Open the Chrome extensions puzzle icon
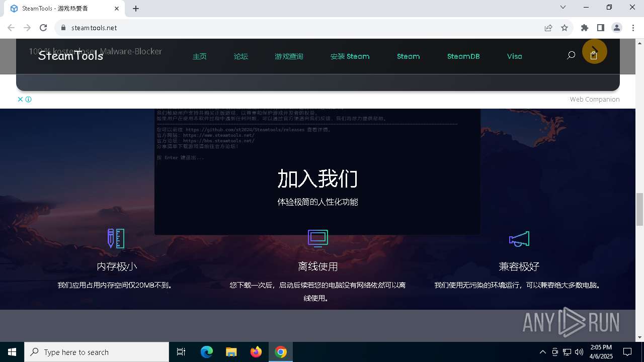Screen dimensions: 644x362 pos(585,28)
